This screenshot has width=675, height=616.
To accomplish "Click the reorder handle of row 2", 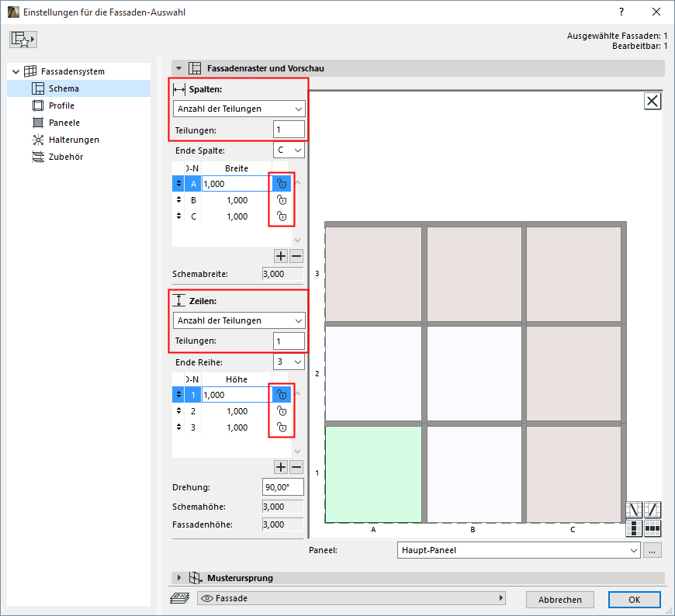I will point(178,411).
